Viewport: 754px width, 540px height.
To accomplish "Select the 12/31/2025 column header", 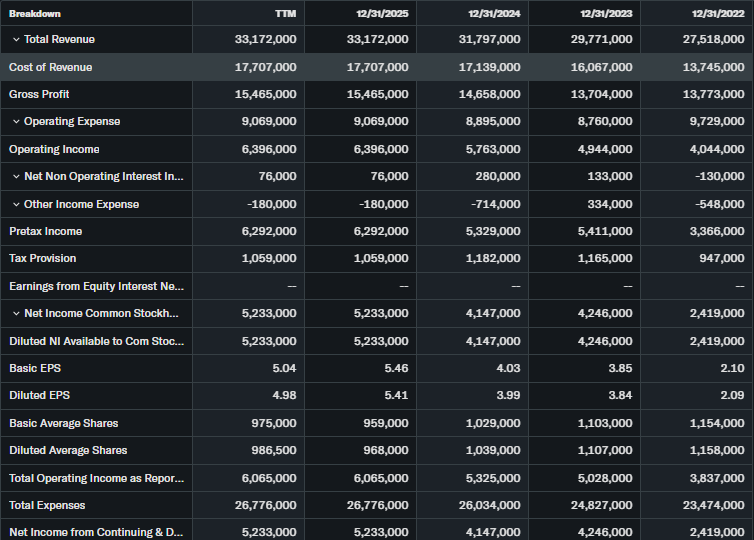I will 381,13.
